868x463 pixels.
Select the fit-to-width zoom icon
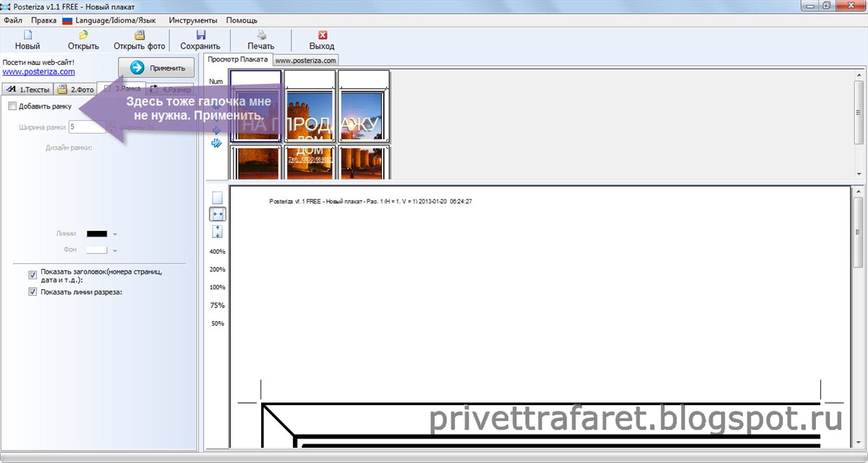pyautogui.click(x=217, y=214)
